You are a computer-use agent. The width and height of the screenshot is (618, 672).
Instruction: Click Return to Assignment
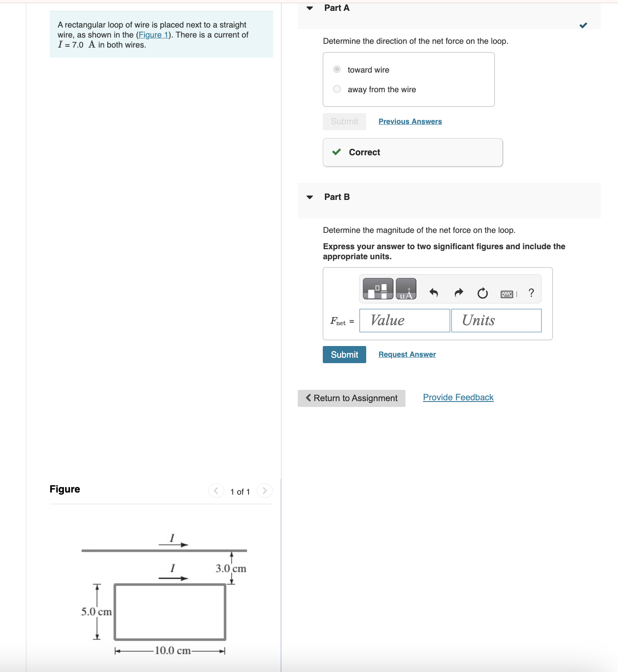351,398
